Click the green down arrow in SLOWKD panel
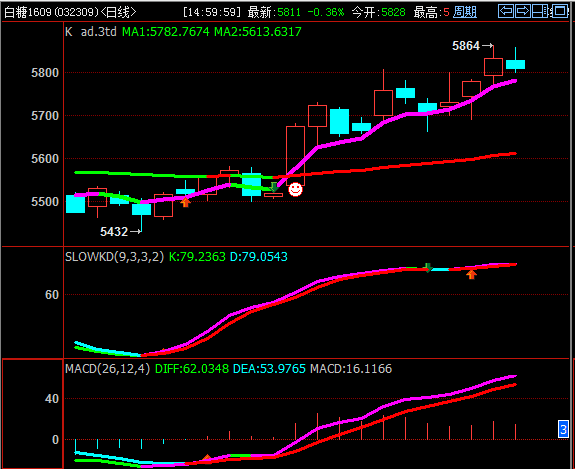The width and height of the screenshot is (575, 469). [428, 268]
